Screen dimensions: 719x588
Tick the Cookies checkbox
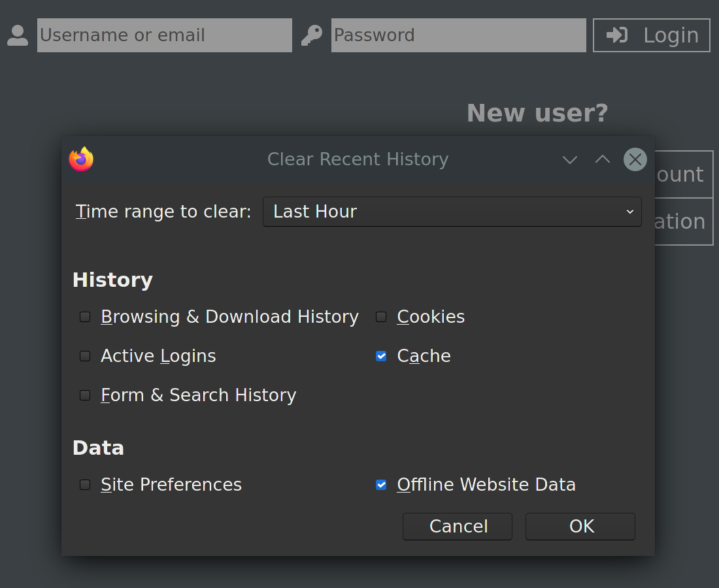point(381,317)
